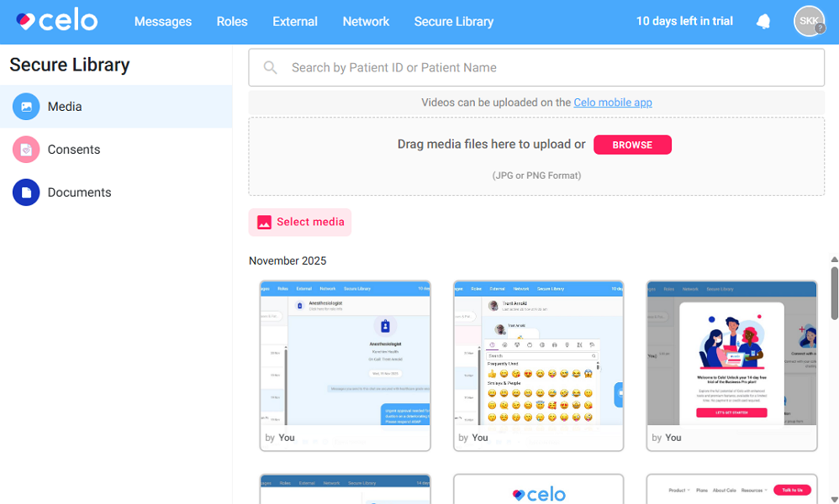Open the SKK profile avatar

coord(808,21)
